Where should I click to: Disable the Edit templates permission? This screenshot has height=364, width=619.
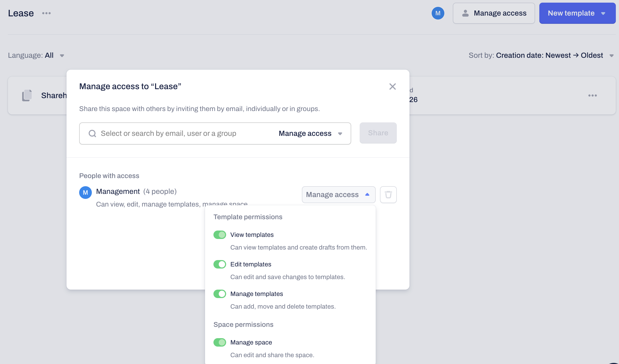(220, 264)
